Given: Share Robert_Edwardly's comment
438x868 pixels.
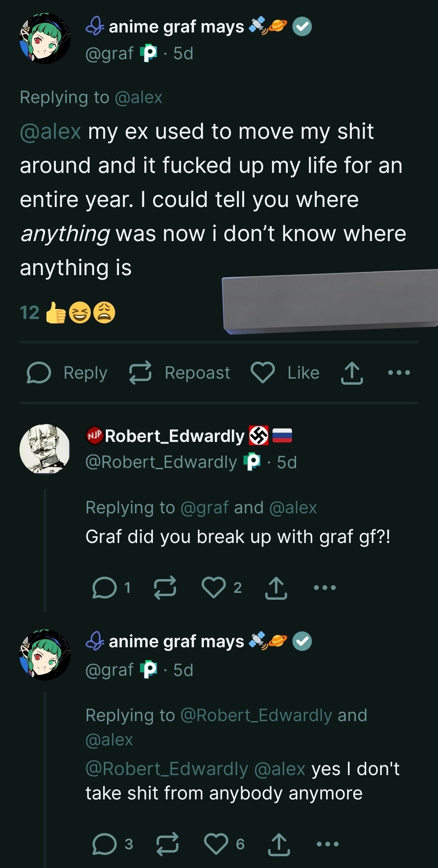Looking at the screenshot, I should [276, 588].
